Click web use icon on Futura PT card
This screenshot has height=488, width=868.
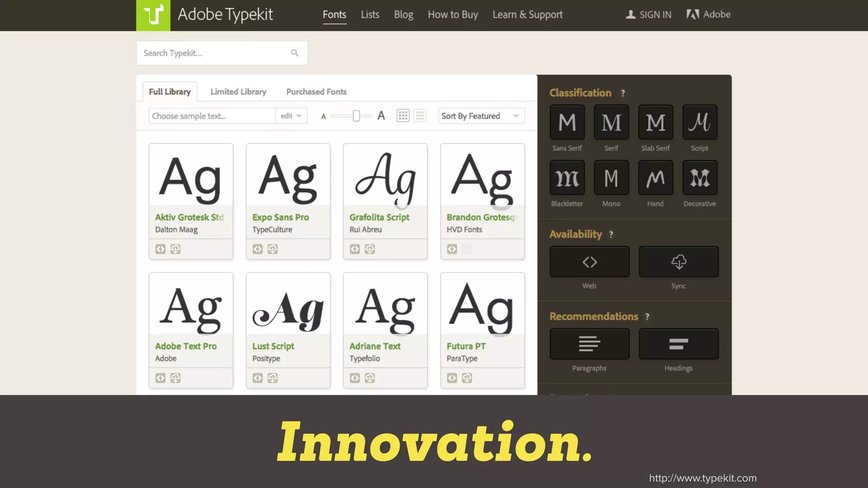(452, 378)
